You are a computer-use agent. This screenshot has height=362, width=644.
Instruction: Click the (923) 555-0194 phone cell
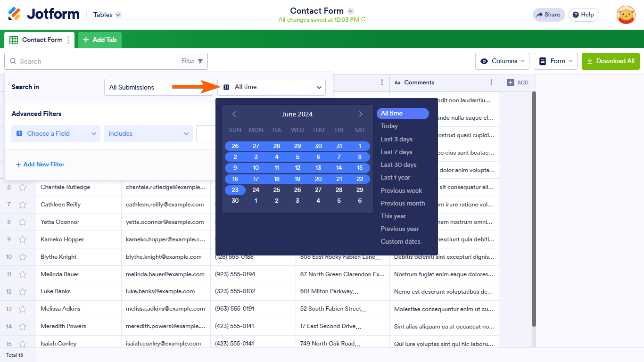coord(253,274)
